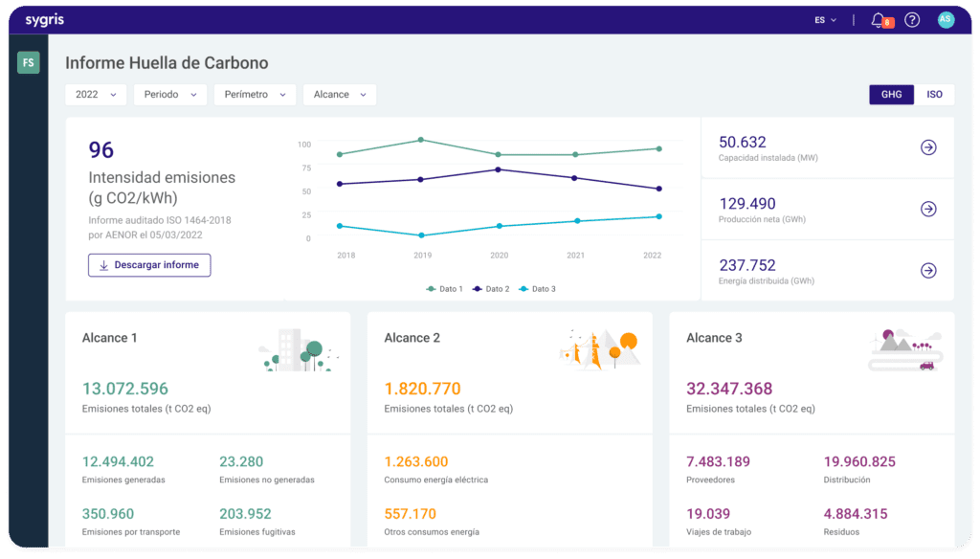980x559 pixels.
Task: Toggle Dato 3 legend color marker
Action: coord(524,289)
